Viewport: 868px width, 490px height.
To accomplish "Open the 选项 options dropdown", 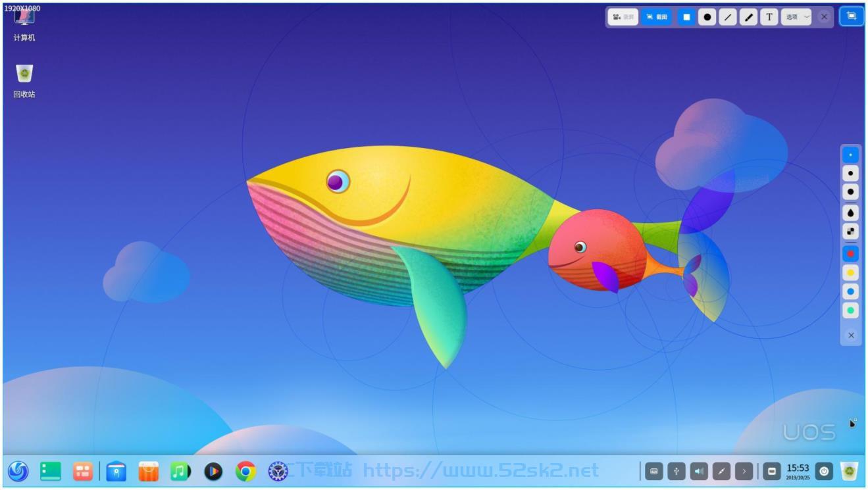I will point(796,17).
